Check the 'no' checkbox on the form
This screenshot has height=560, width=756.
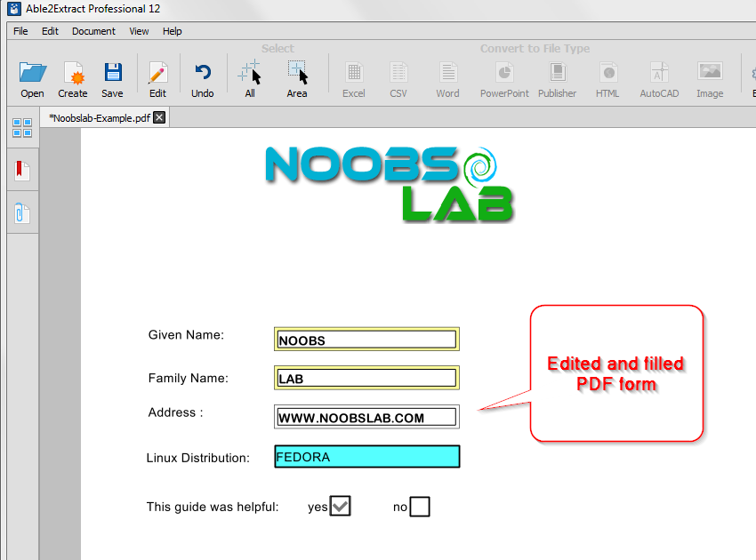(419, 506)
